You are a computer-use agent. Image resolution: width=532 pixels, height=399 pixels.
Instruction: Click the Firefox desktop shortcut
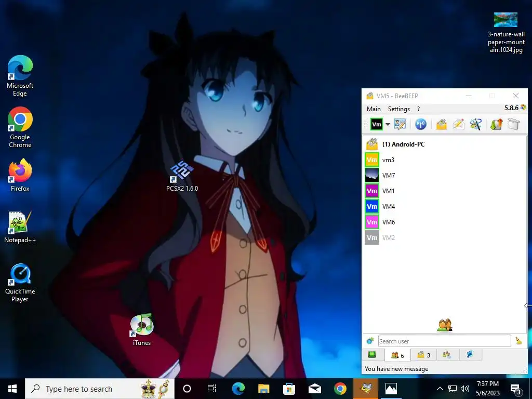20,175
